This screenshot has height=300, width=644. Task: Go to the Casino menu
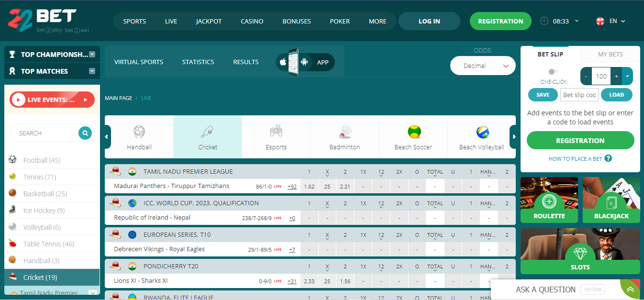252,22
